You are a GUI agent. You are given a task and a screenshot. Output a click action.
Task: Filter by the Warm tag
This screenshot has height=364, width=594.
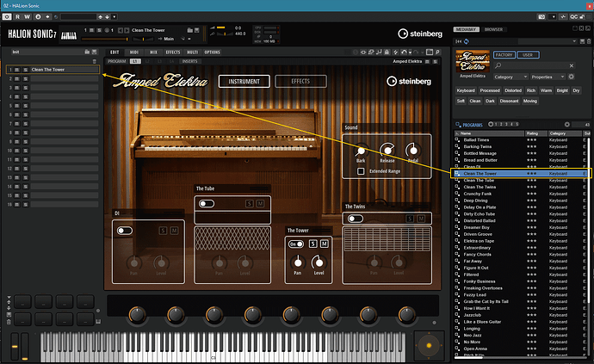[546, 90]
